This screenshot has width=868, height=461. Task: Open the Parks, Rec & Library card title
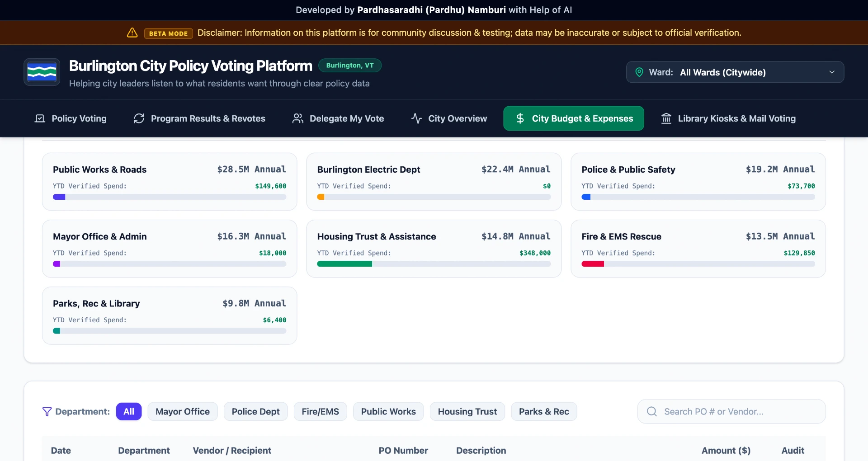coord(96,304)
